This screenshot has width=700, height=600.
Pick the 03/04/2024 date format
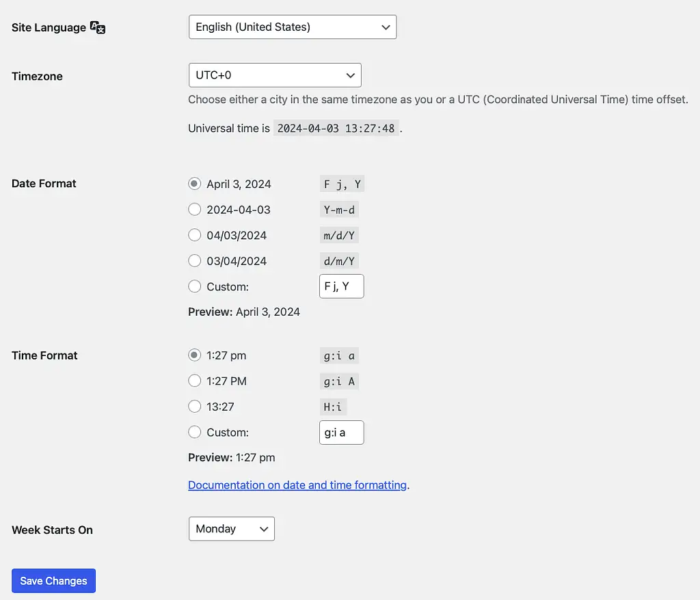tap(194, 260)
